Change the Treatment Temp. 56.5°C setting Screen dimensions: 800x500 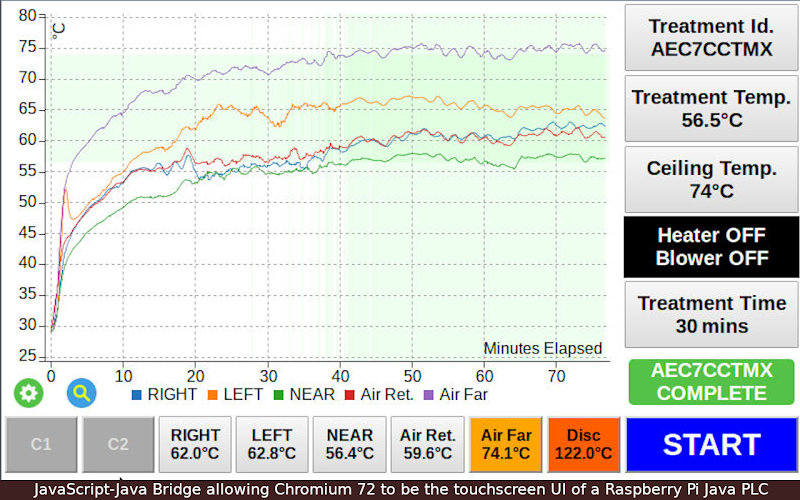pyautogui.click(x=712, y=109)
